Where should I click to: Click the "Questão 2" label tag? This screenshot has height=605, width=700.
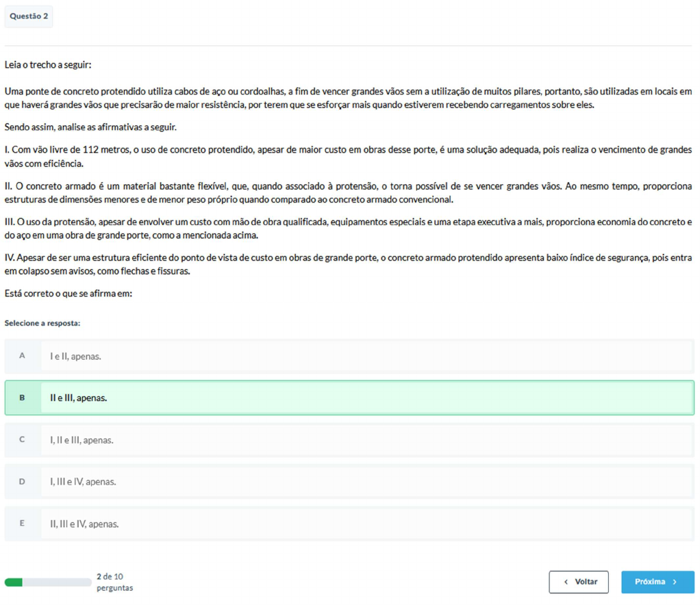29,16
